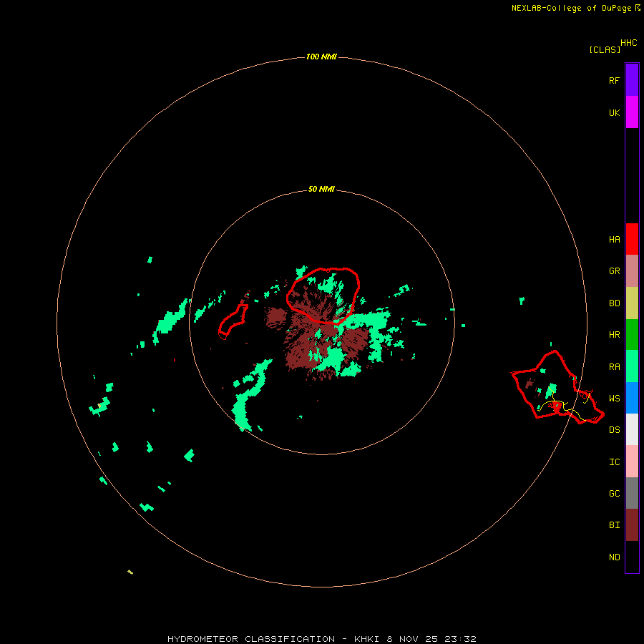Select the pink GR legend swatch
644x644 pixels.
pyautogui.click(x=632, y=271)
